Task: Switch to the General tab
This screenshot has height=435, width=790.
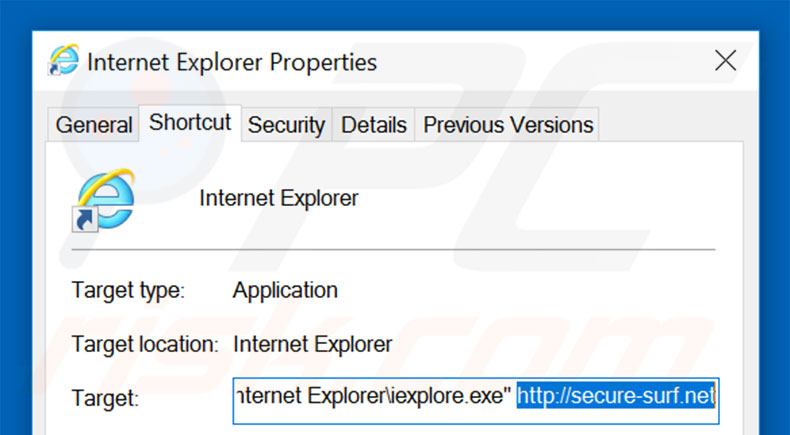Action: (x=94, y=125)
